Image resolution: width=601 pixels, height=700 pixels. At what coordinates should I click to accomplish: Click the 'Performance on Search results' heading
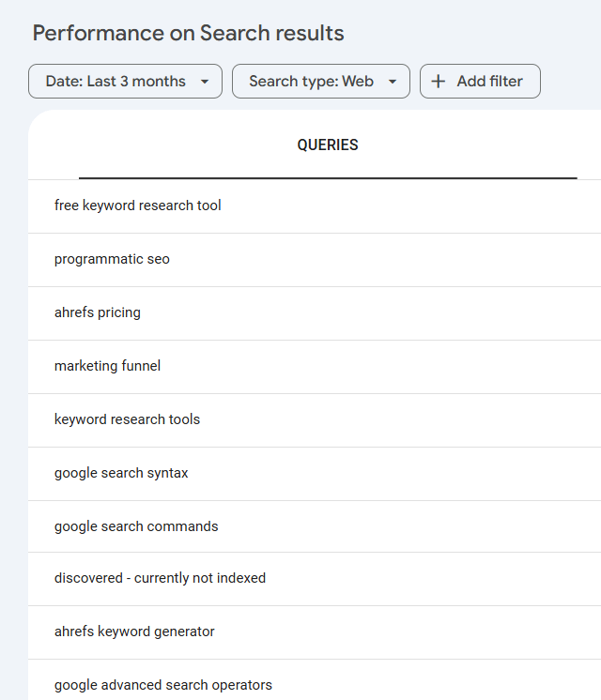tap(188, 34)
